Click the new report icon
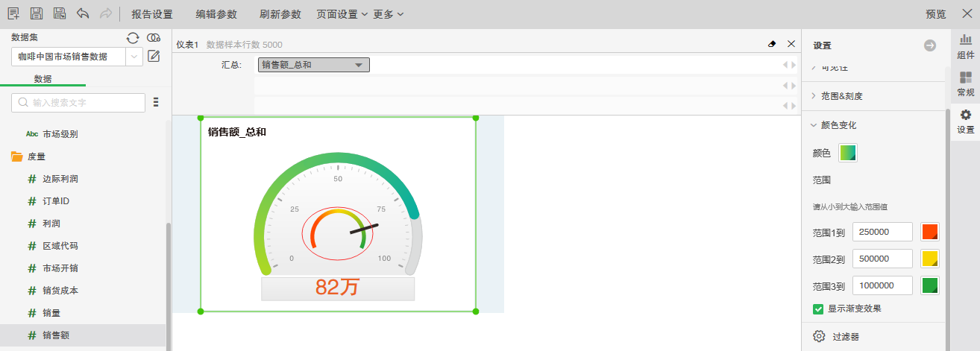Viewport: 980px width, 351px height. click(13, 13)
